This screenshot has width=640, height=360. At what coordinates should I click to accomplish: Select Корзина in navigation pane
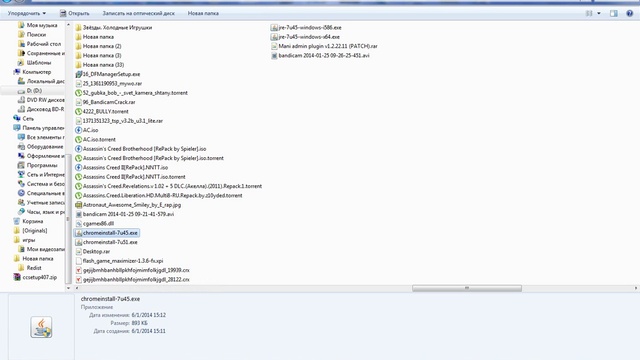tap(33, 221)
